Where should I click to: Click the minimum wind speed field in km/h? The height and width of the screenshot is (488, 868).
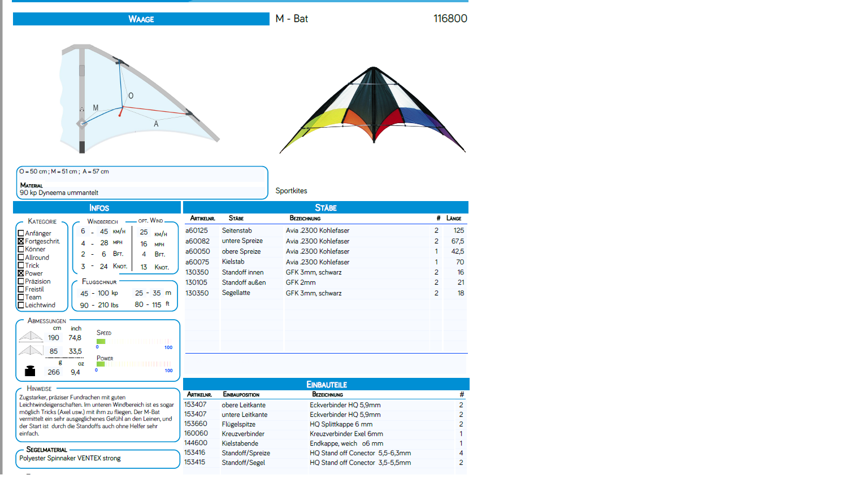(83, 232)
